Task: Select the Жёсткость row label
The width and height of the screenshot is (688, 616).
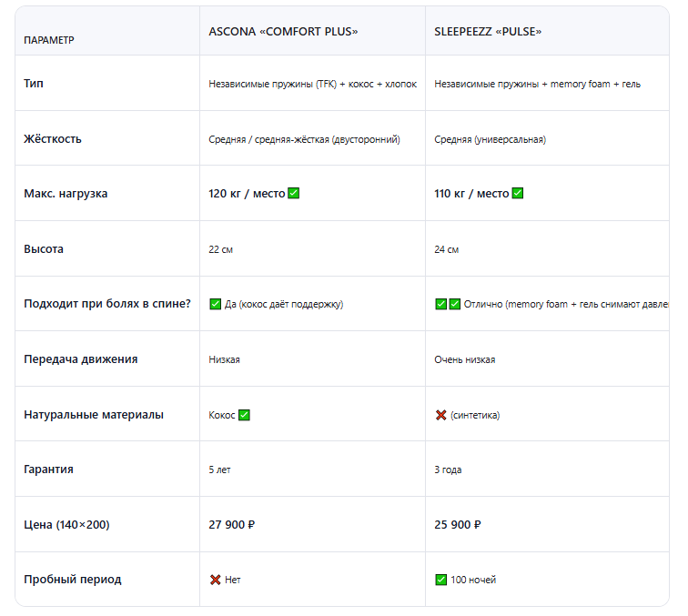Action: pos(53,138)
